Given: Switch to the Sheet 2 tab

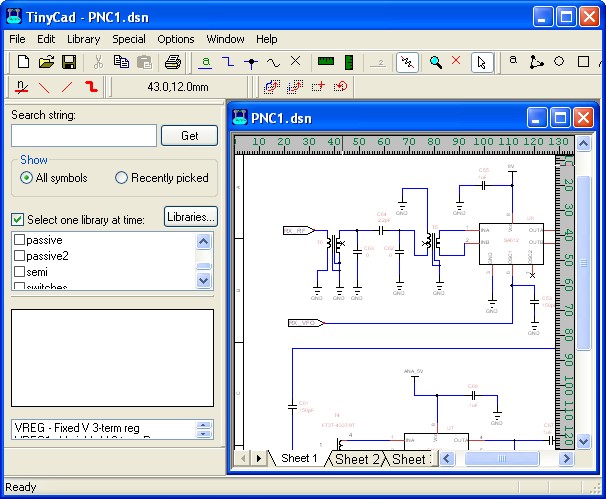Looking at the screenshot, I should tap(357, 459).
